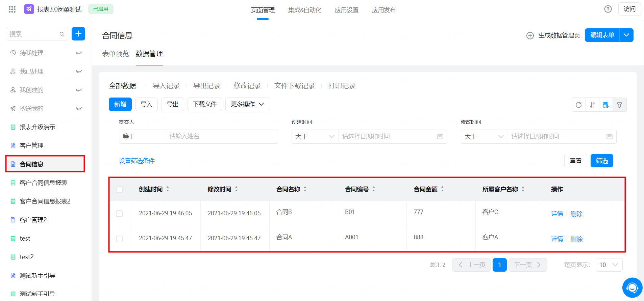Tick the select-all header checkbox
Screen dimensions: 644x301
tap(119, 190)
